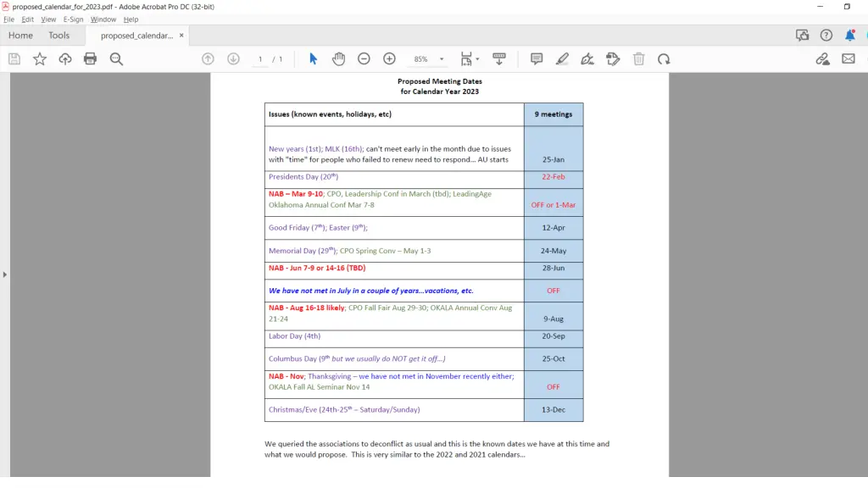The height and width of the screenshot is (488, 868).
Task: Click the "24-May" date cell
Action: (553, 251)
